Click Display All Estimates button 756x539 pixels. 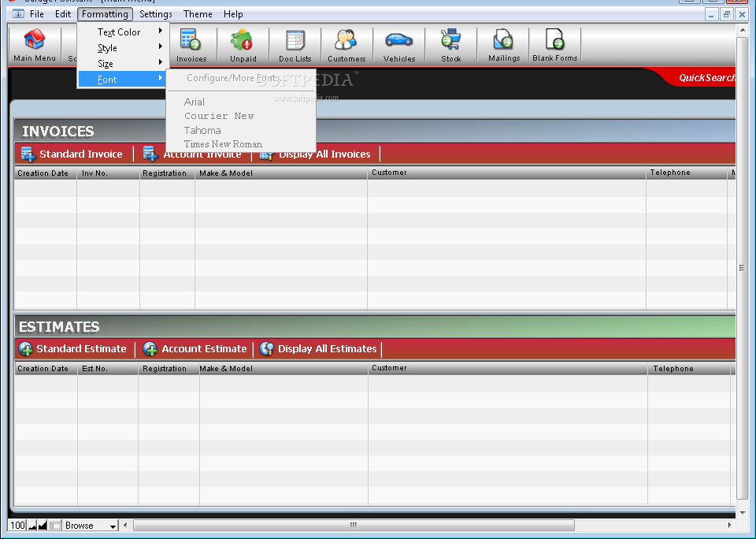pyautogui.click(x=317, y=349)
